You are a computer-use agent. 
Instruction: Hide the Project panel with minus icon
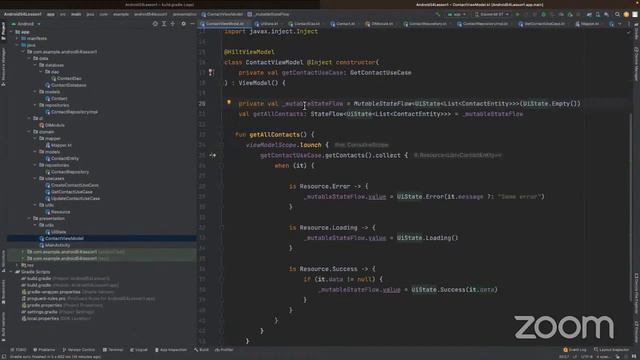point(192,24)
